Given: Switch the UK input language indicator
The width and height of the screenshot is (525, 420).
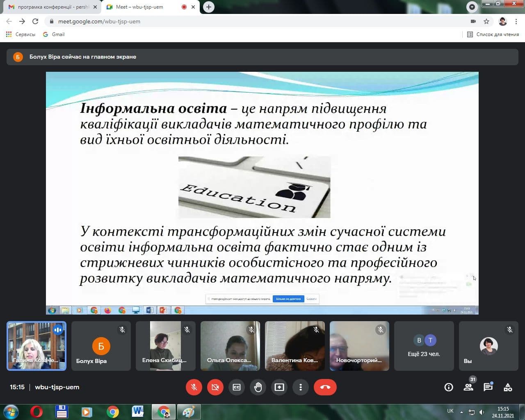Looking at the screenshot, I should click(x=450, y=411).
